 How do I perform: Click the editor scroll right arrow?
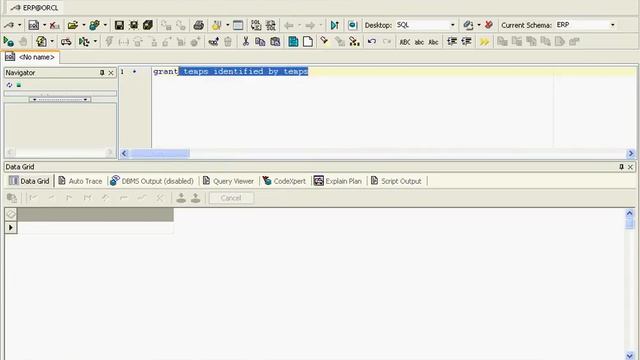[631, 153]
